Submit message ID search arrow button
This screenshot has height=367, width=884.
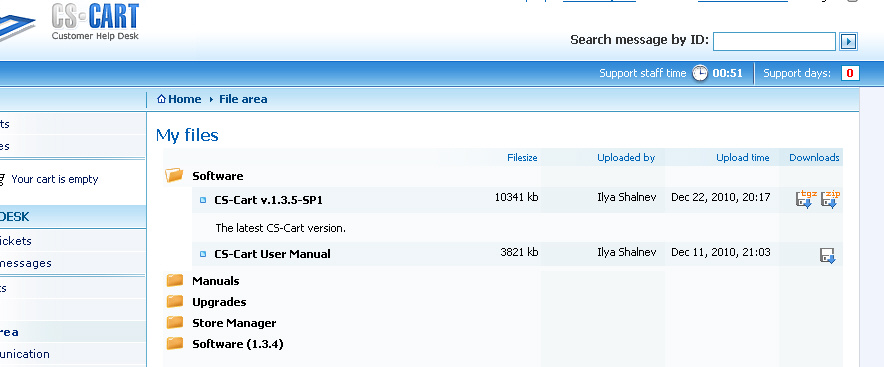[848, 42]
